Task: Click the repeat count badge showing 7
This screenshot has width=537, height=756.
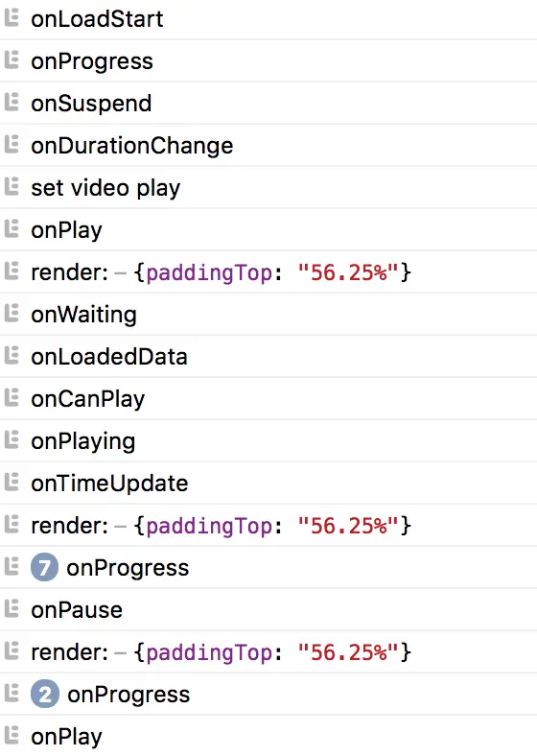Action: click(x=44, y=567)
